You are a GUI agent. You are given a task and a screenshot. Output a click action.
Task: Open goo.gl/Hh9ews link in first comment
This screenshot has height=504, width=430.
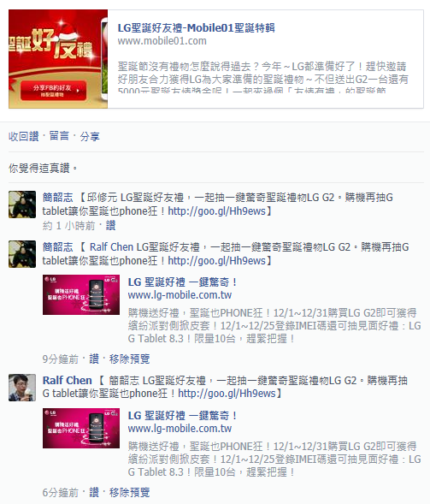(x=217, y=211)
